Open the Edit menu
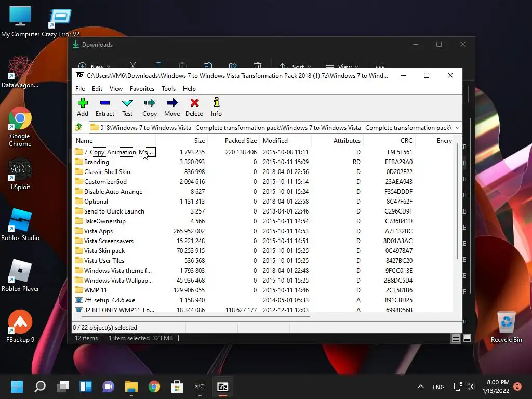The height and width of the screenshot is (399, 532). (97, 88)
